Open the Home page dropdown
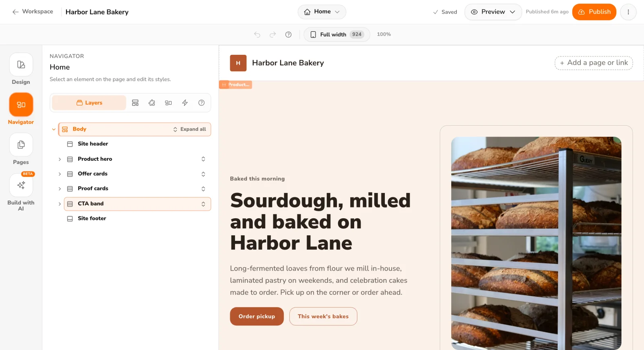 tap(322, 12)
